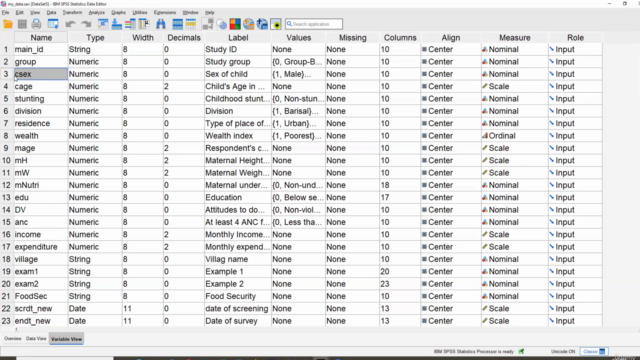Screen dimensions: 640x360
Task: Open the Analyze menu
Action: tap(97, 13)
